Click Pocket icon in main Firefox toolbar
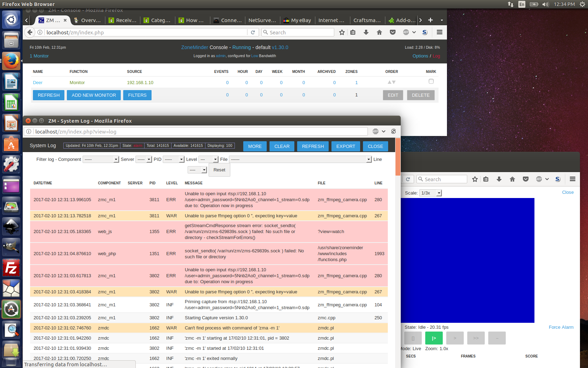 pyautogui.click(x=393, y=32)
